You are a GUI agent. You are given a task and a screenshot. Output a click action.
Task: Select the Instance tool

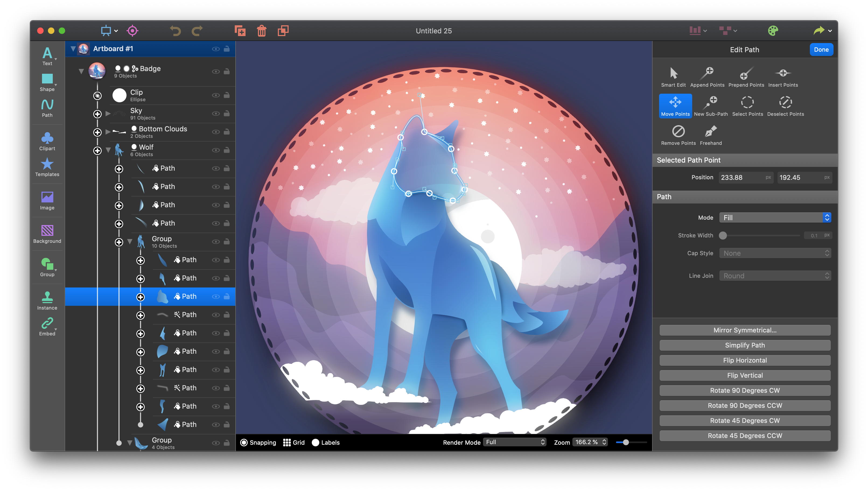point(47,301)
